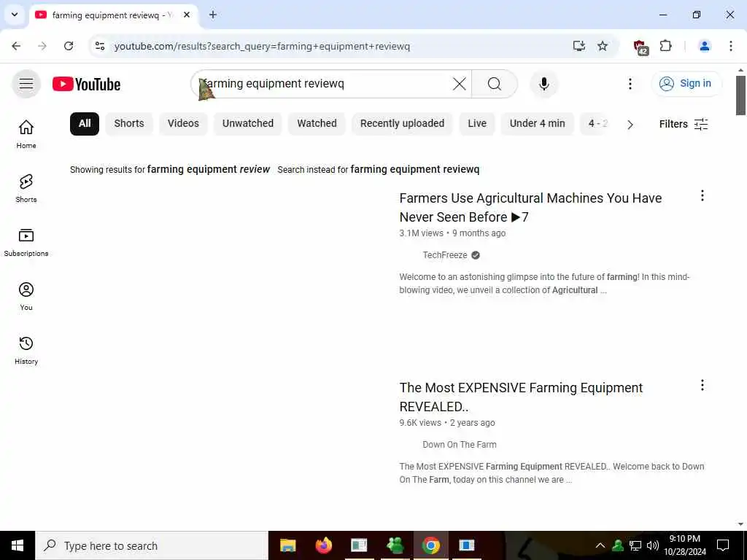
Task: Open the taskbar clock showing 9:10 PM
Action: pos(684,545)
